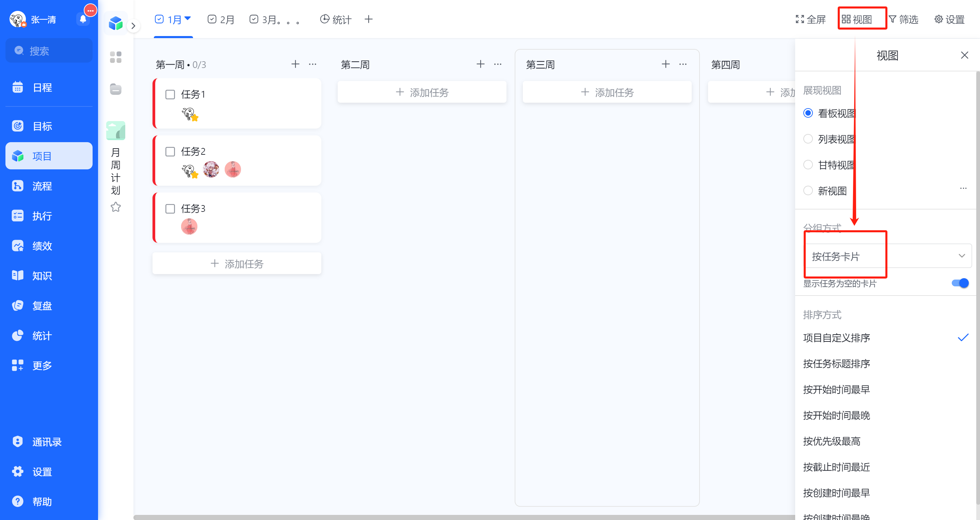Click the 视图 button in the toolbar
980x520 pixels.
click(857, 19)
